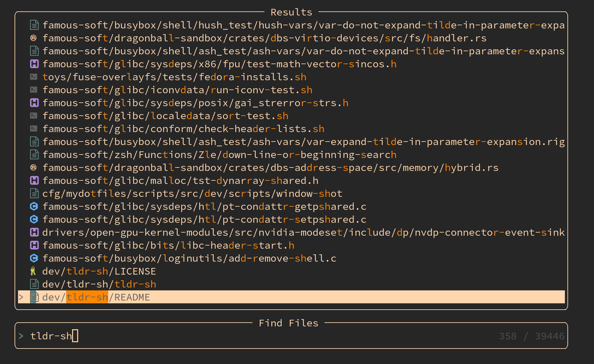Click the 358 / 39446 match counter
Viewport: 594px width, 364px height.
[x=532, y=336]
